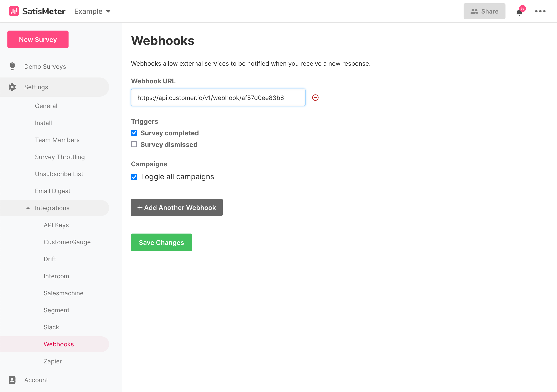The height and width of the screenshot is (392, 557).
Task: Open Slack integration
Action: click(52, 327)
